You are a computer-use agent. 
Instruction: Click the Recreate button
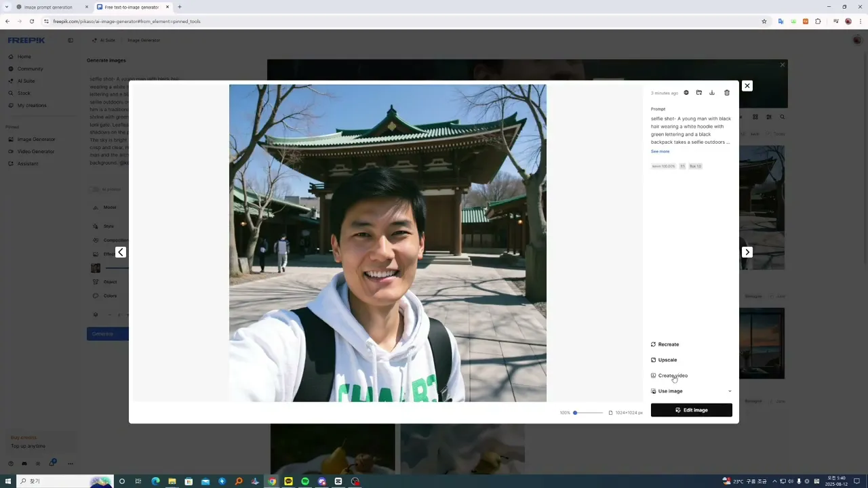pyautogui.click(x=665, y=344)
